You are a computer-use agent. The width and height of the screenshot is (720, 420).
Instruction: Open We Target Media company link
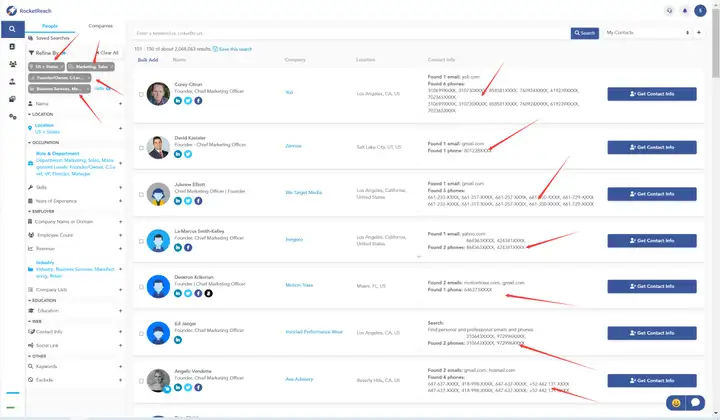304,193
